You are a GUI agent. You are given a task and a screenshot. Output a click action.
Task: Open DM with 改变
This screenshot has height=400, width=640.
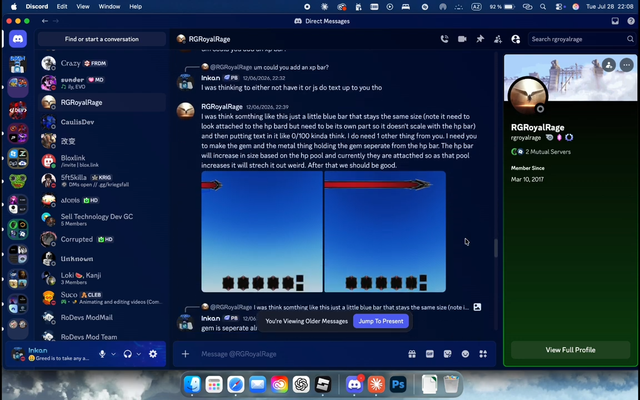pyautogui.click(x=102, y=141)
